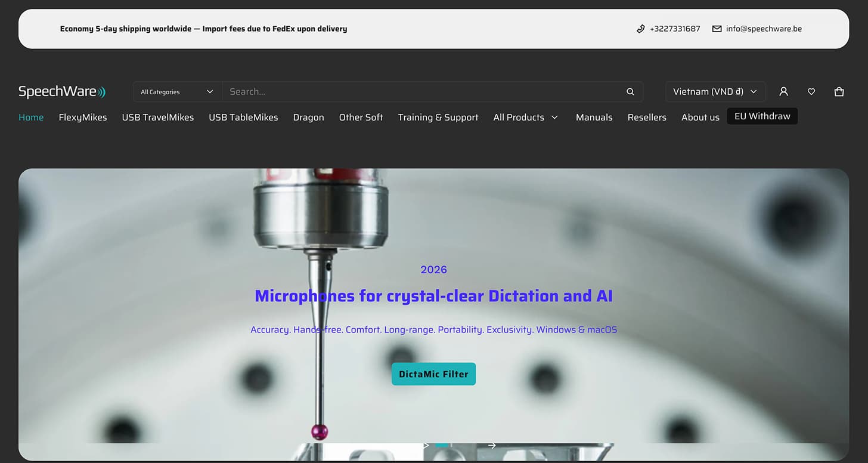Go to next slide with arrow
Image resolution: width=868 pixels, height=463 pixels.
coord(492,445)
